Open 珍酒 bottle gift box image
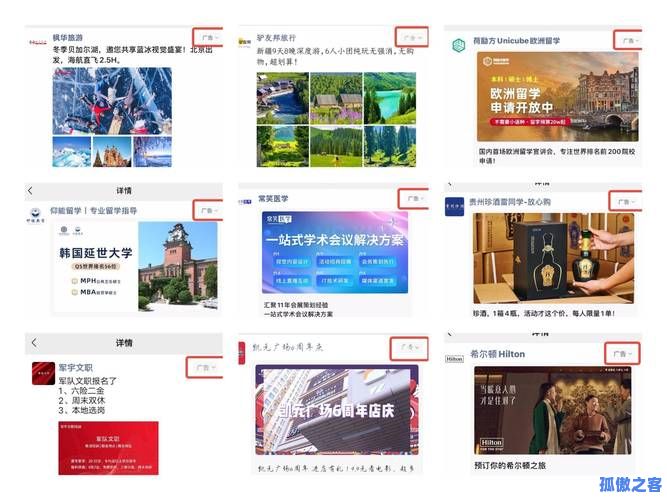The width and height of the screenshot is (667, 500). (x=553, y=258)
